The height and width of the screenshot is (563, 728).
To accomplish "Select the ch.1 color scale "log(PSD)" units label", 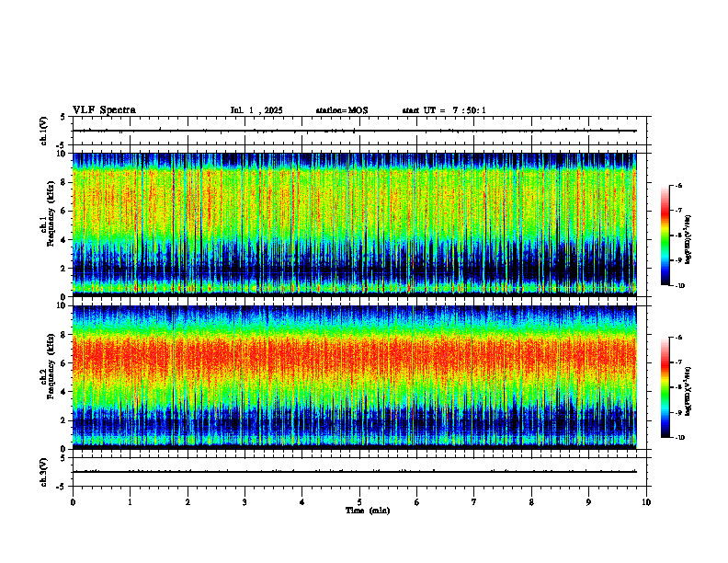I will coord(688,240).
